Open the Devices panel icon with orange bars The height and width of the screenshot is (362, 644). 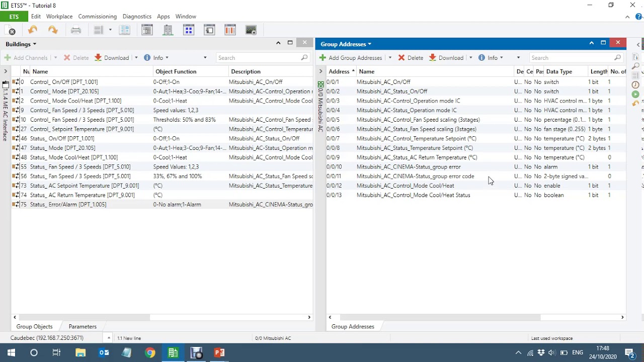click(230, 30)
